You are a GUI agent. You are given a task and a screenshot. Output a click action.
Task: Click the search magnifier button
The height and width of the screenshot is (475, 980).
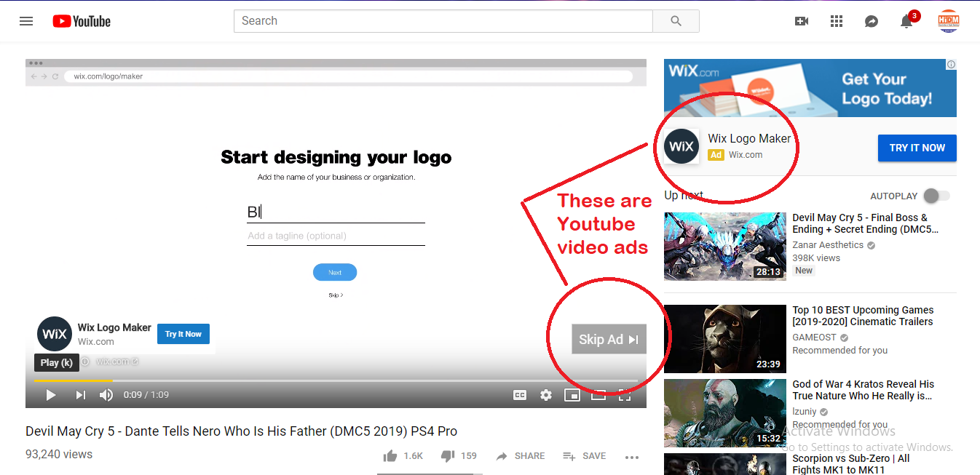click(x=676, y=21)
